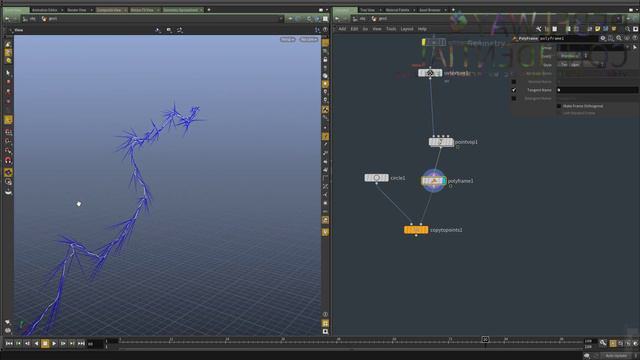Click the polyframe1 node name field
This screenshot has height=360, width=640.
[569, 38]
